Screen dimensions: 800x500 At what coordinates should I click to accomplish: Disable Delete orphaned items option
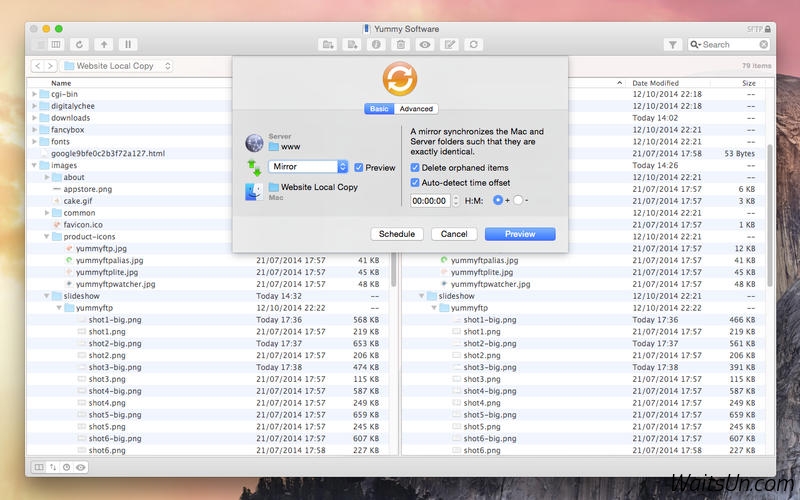click(416, 167)
